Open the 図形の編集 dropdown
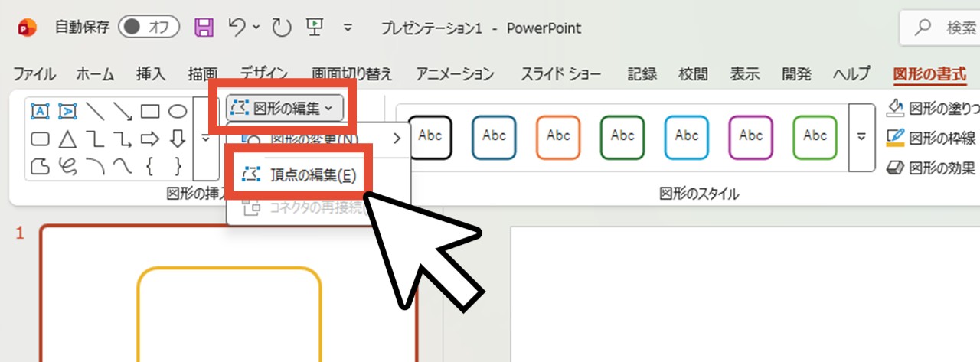The height and width of the screenshot is (362, 980). [x=283, y=109]
